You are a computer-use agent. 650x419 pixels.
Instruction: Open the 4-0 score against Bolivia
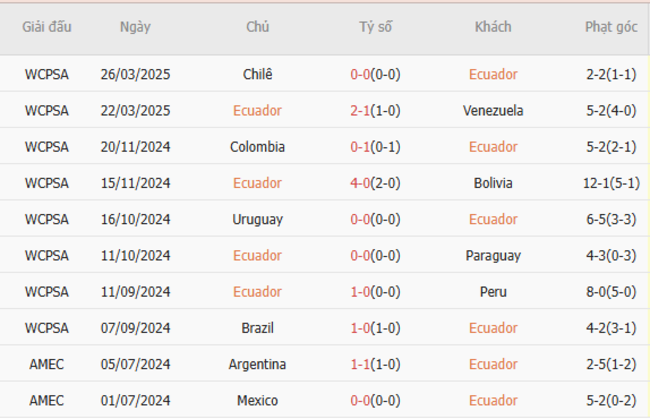point(361,183)
